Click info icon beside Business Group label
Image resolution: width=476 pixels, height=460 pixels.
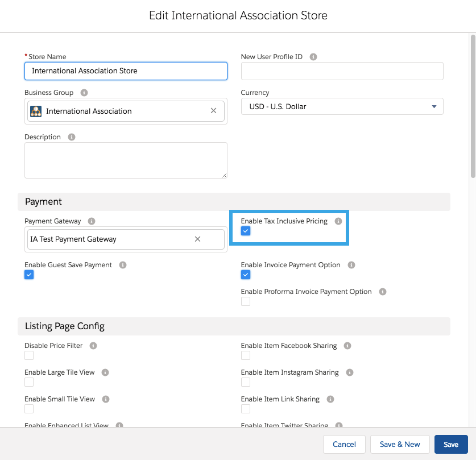[x=84, y=93]
